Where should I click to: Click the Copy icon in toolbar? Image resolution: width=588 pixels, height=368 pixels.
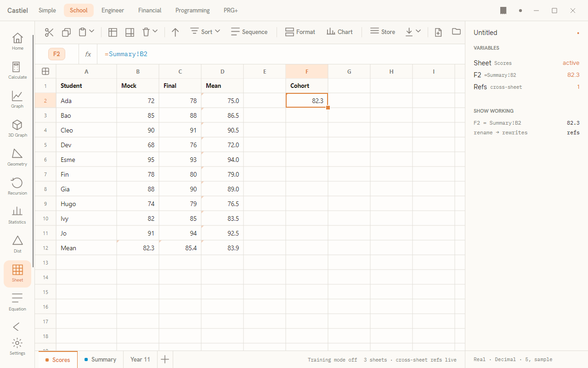(66, 32)
